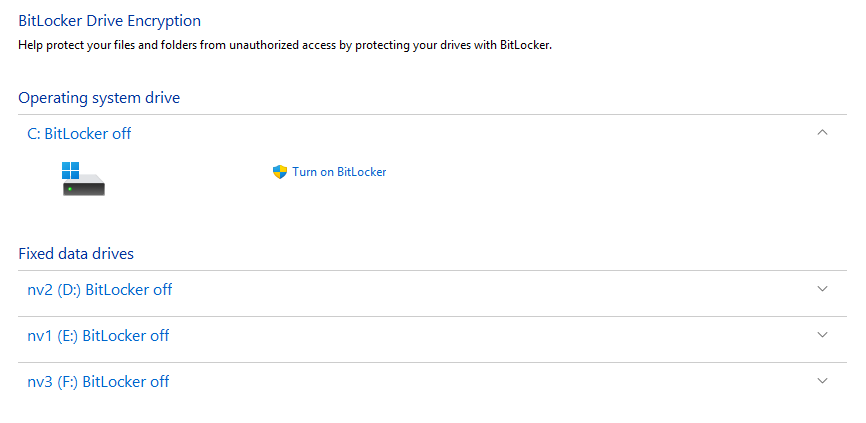This screenshot has height=423, width=866.
Task: Click the Fixed data drives heading
Action: [76, 254]
